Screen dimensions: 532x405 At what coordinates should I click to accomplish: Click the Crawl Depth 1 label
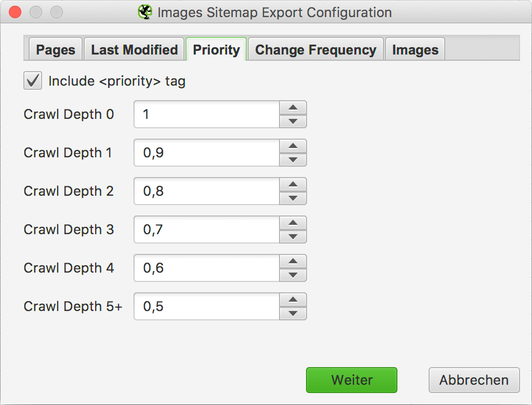point(68,153)
